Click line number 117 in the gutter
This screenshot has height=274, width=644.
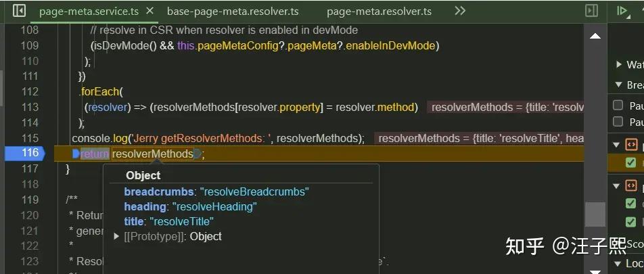(x=30, y=168)
